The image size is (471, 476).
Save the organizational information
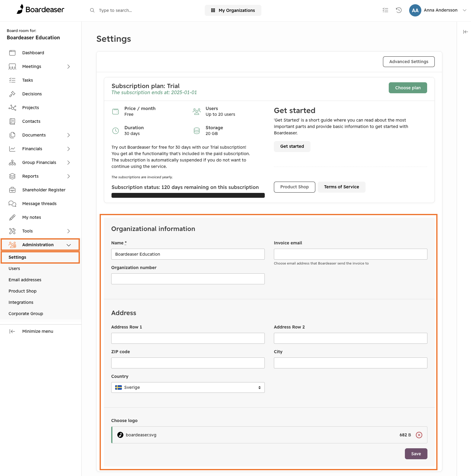pyautogui.click(x=416, y=454)
